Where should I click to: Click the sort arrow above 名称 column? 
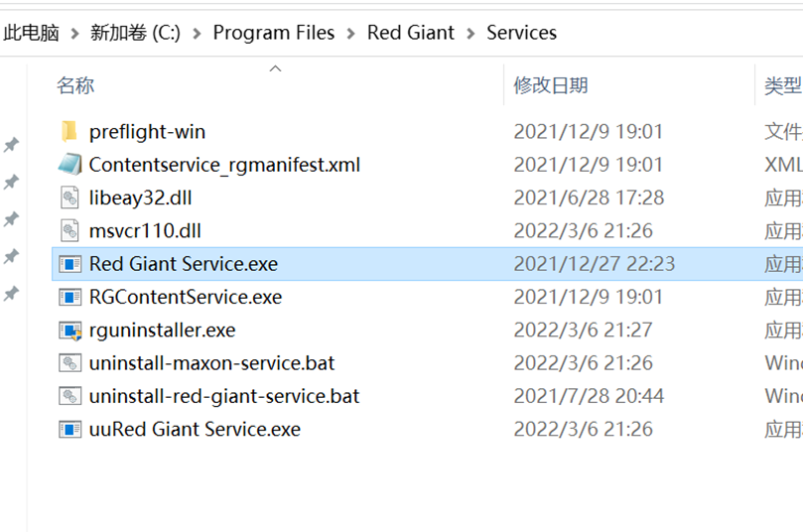click(276, 68)
